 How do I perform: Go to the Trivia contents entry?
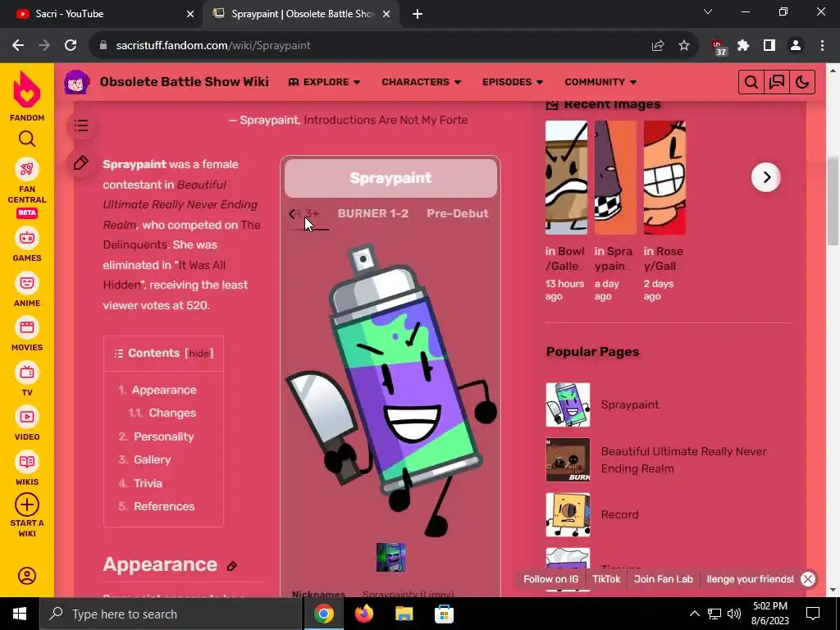148,483
